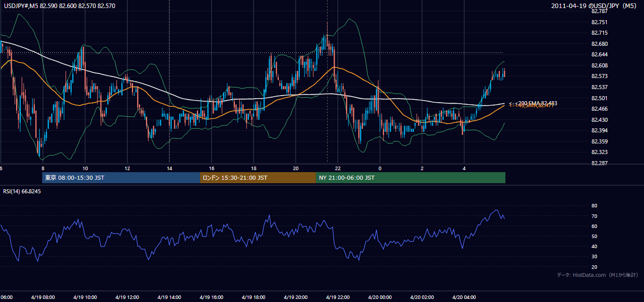
Task: Click price axis label 82.751
Action: pos(599,22)
